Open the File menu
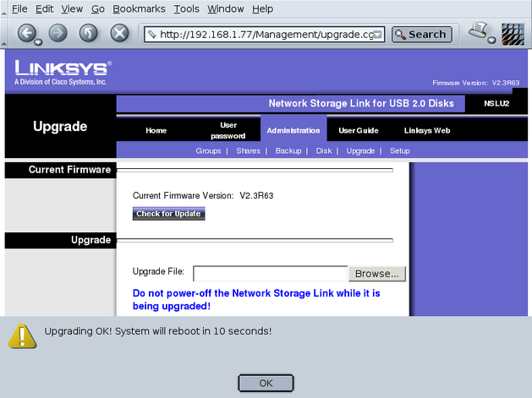Screen dimensions: 532x398 coord(19,8)
